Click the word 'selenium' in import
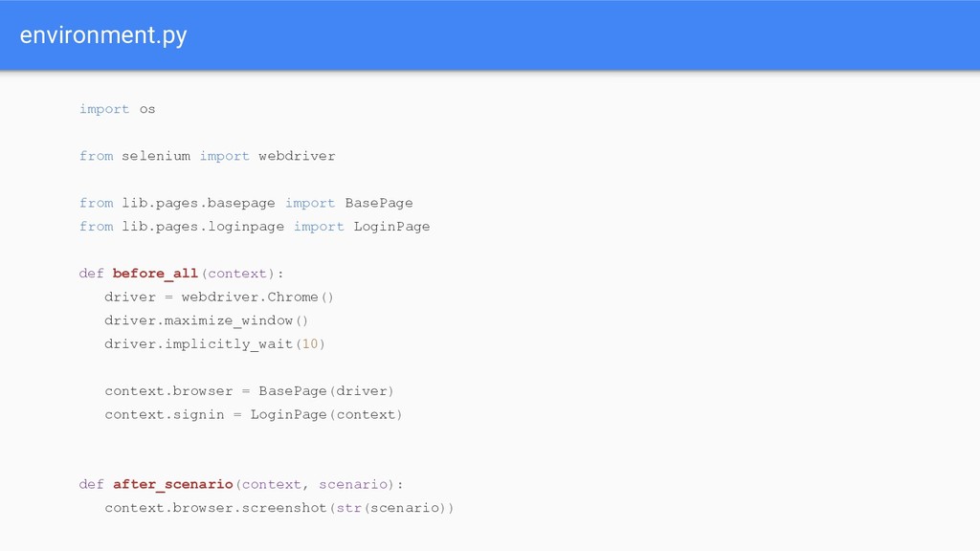 [156, 156]
